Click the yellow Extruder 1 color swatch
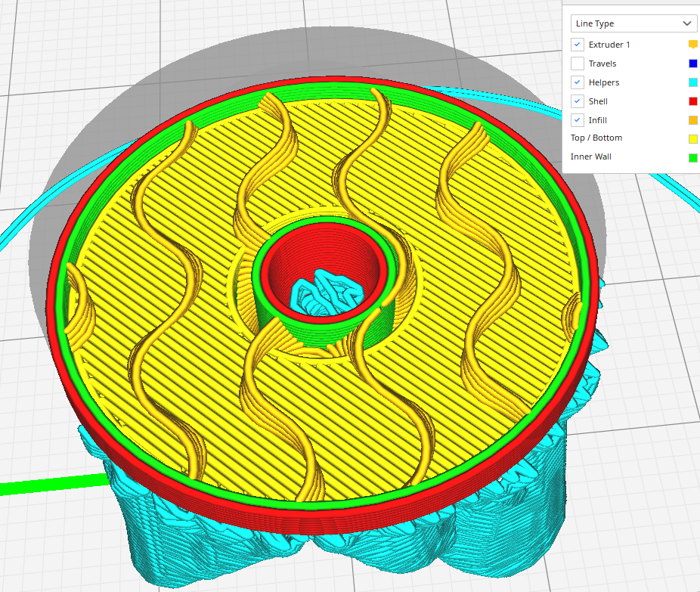This screenshot has width=700, height=592. pyautogui.click(x=692, y=45)
